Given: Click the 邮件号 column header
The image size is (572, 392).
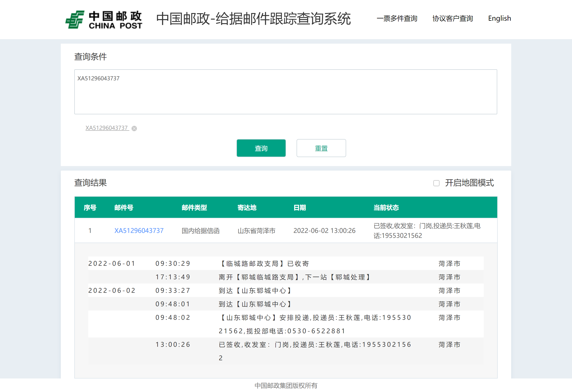Looking at the screenshot, I should click(x=124, y=207).
